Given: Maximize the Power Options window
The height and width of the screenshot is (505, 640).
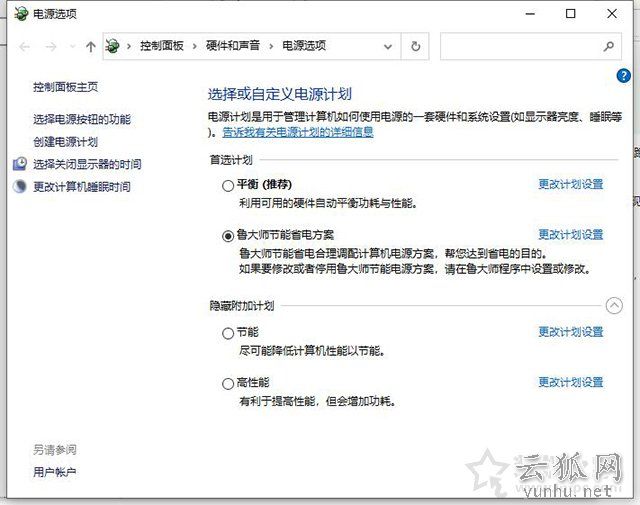Looking at the screenshot, I should click(571, 14).
